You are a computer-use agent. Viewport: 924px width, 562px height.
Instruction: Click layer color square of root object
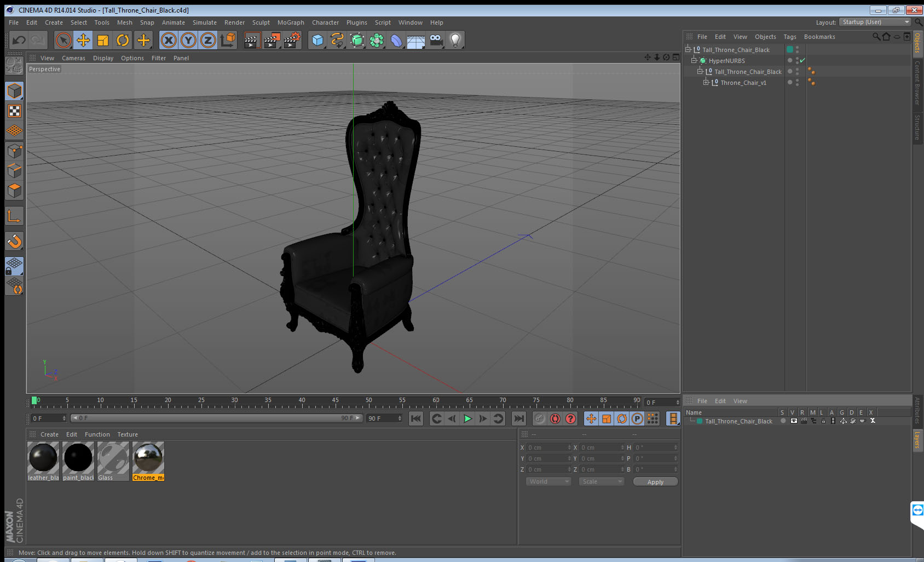click(790, 49)
